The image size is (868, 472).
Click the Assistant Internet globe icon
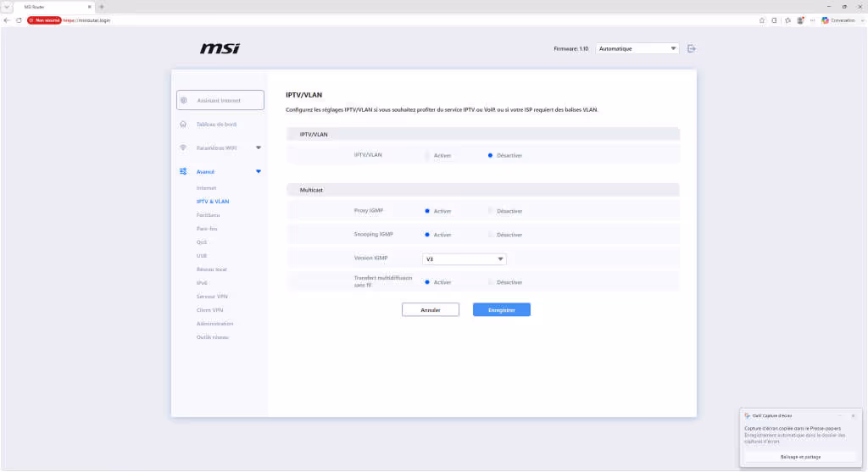[x=184, y=100]
